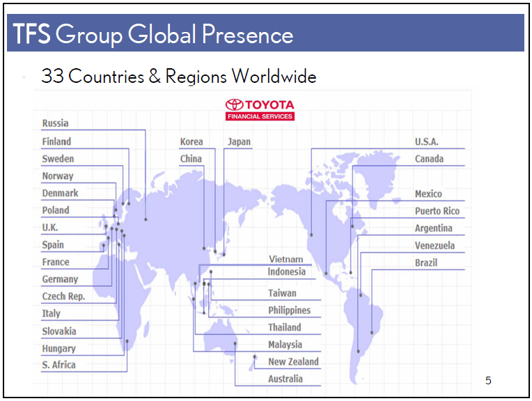532x401 pixels.
Task: Click the Japan label
Action: (x=239, y=141)
